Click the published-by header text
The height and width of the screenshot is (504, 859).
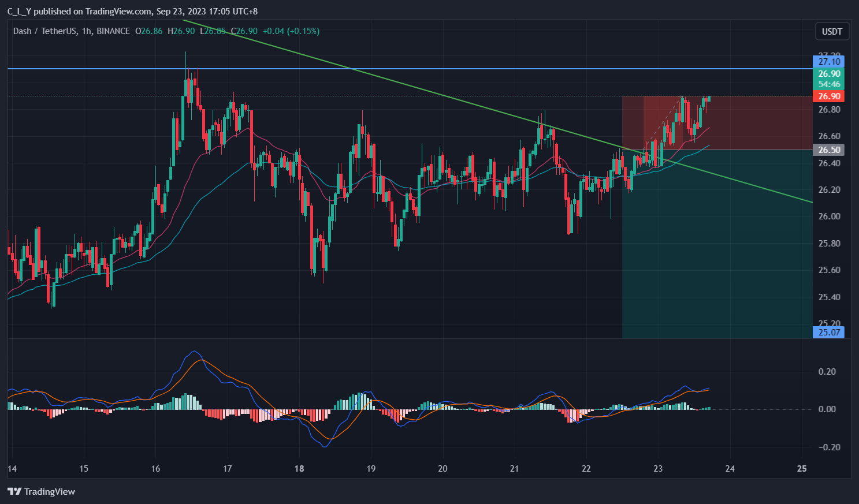tap(132, 11)
